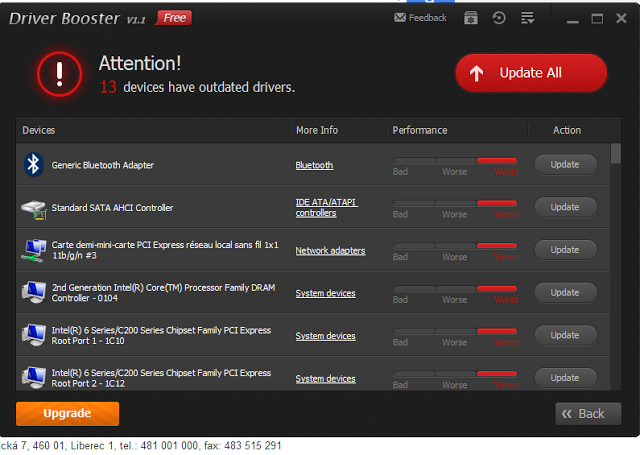Click the Bluetooth device icon
This screenshot has width=640, height=455.
[33, 164]
